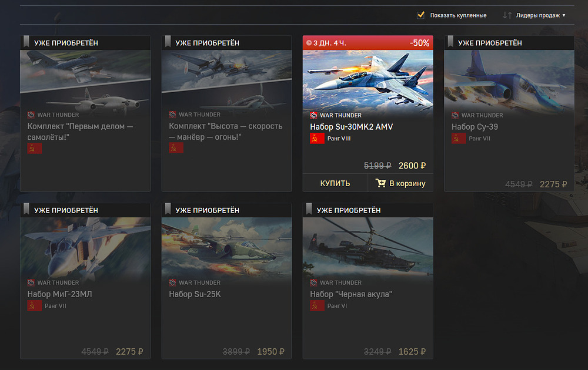Click the title "Набор Su-30MK2 AMV"

click(x=352, y=127)
